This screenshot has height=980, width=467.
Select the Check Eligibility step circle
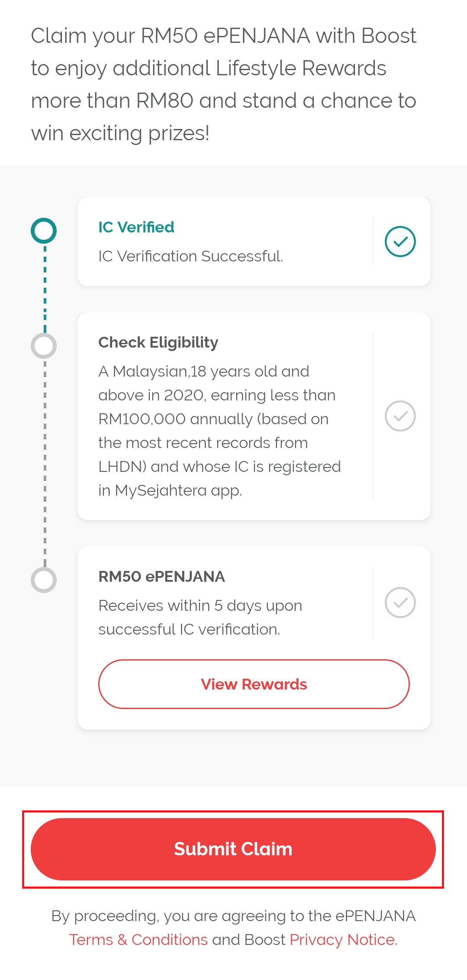(x=44, y=346)
